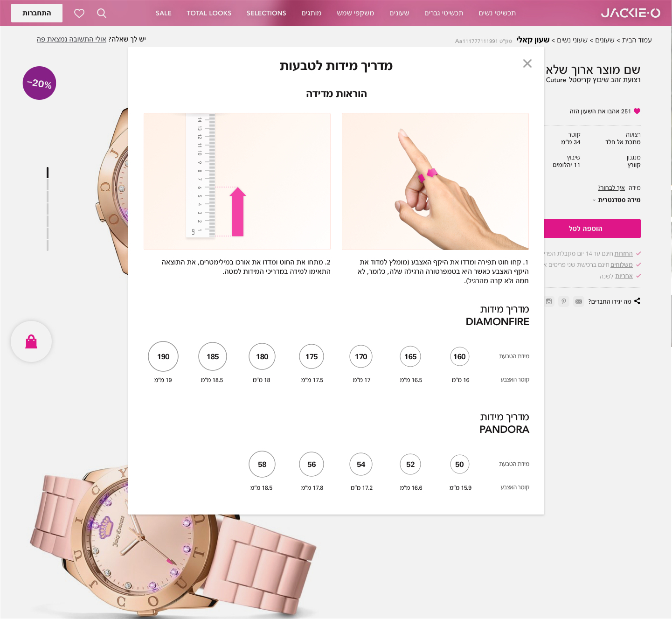Screen dimensions: 672x619
Task: Open wishlist heart icon in header
Action: click(79, 14)
